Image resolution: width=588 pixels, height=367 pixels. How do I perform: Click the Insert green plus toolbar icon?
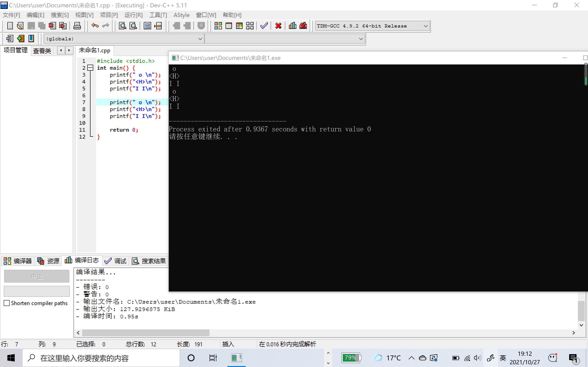tap(21, 39)
